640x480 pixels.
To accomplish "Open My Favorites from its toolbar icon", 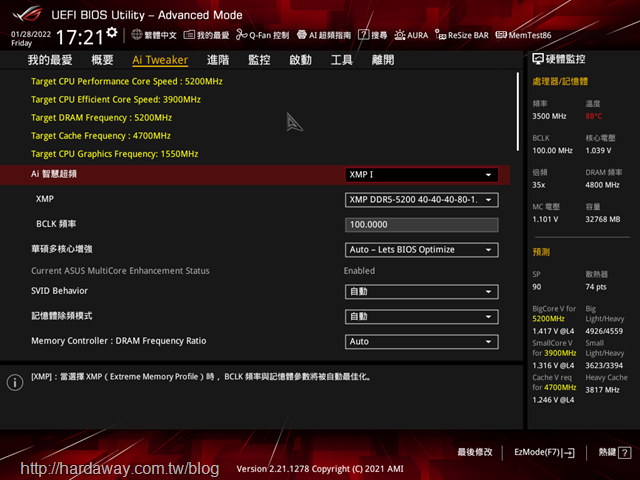I will point(189,35).
